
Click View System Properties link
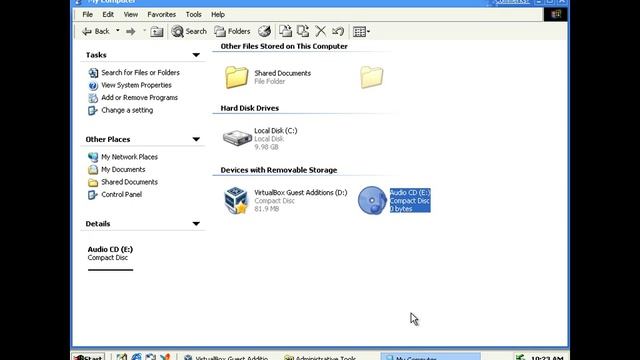pyautogui.click(x=136, y=85)
